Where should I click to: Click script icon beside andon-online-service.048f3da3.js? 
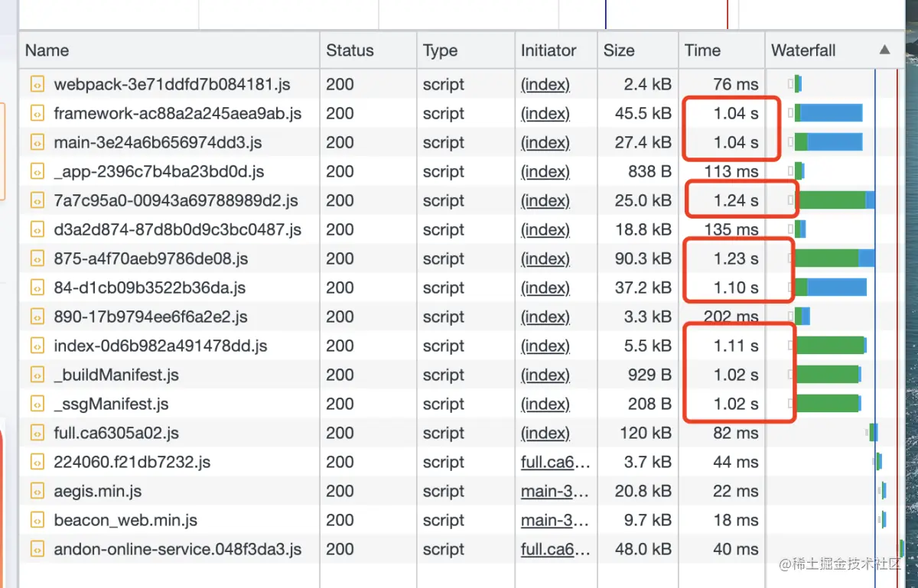click(37, 549)
